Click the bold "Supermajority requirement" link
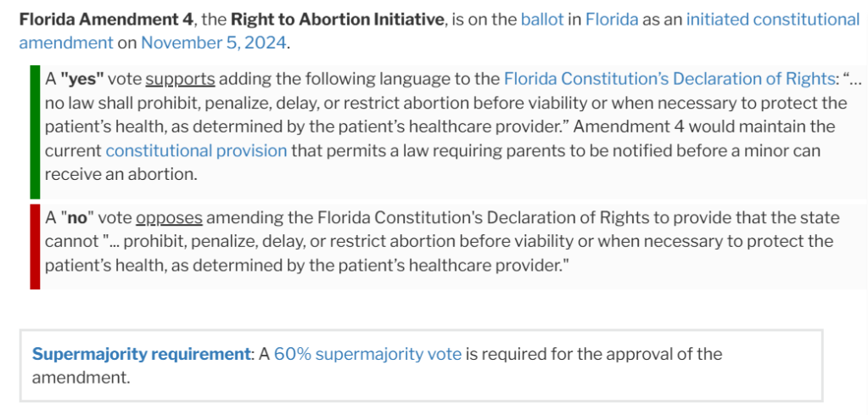The width and height of the screenshot is (868, 415). tap(141, 354)
